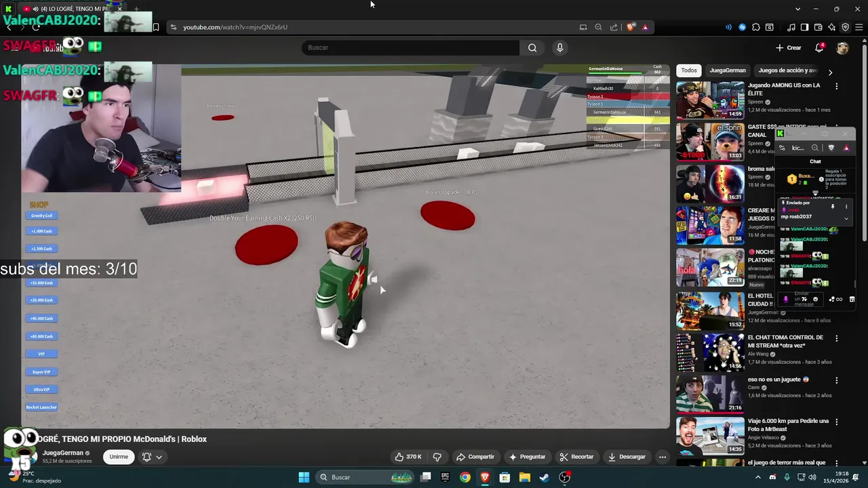The image size is (868, 488).
Task: Click the browser address bar URL
Action: pos(235,27)
